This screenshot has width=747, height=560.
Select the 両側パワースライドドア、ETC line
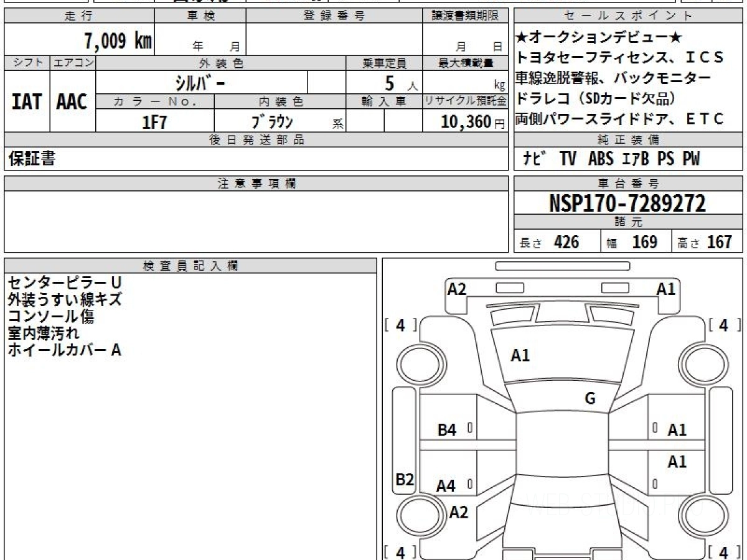pos(620,119)
